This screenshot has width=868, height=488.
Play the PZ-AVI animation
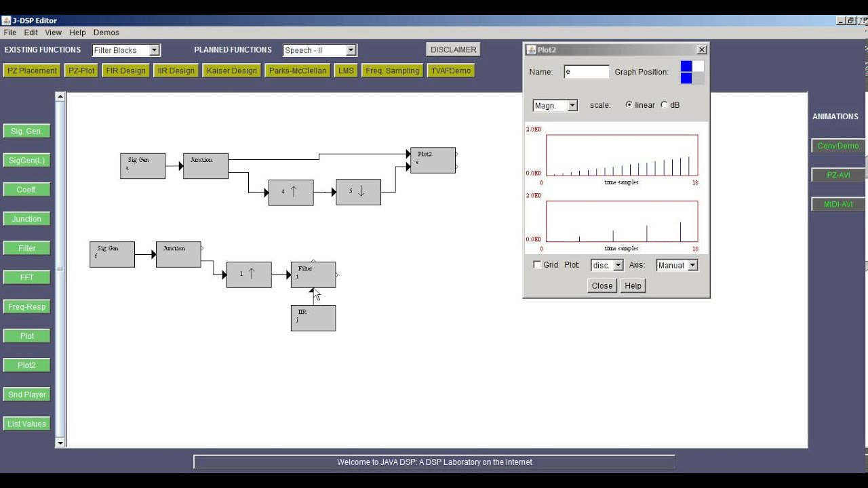[x=838, y=175]
